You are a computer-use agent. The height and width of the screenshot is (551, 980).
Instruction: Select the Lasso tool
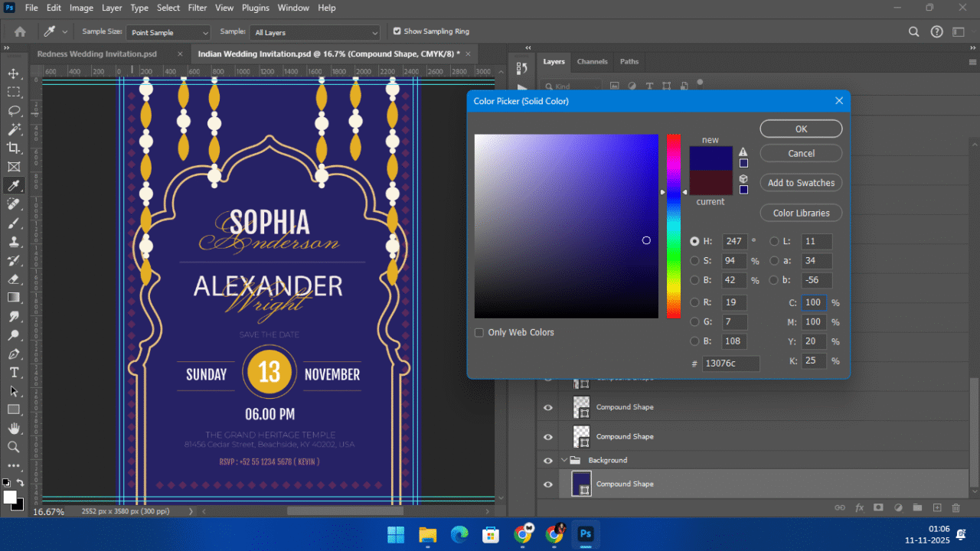coord(14,110)
